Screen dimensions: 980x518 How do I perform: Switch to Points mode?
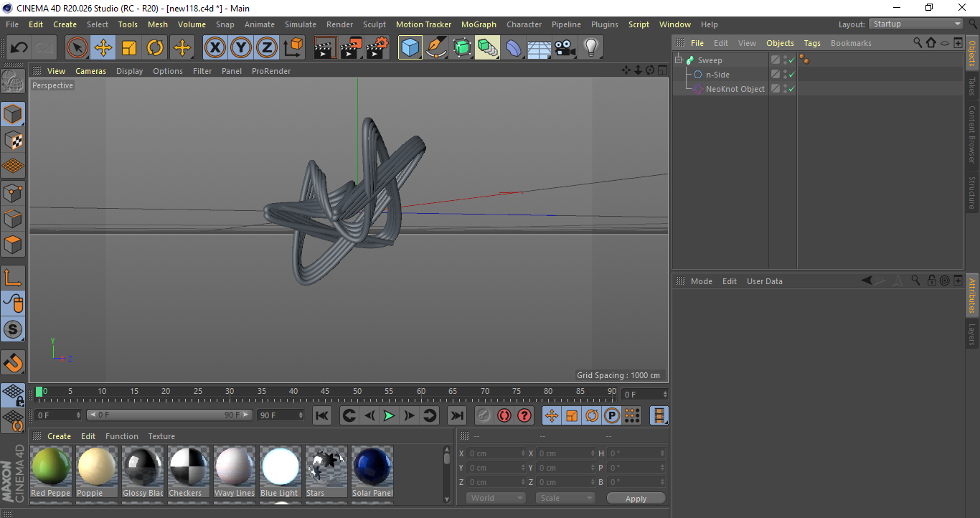pyautogui.click(x=13, y=192)
